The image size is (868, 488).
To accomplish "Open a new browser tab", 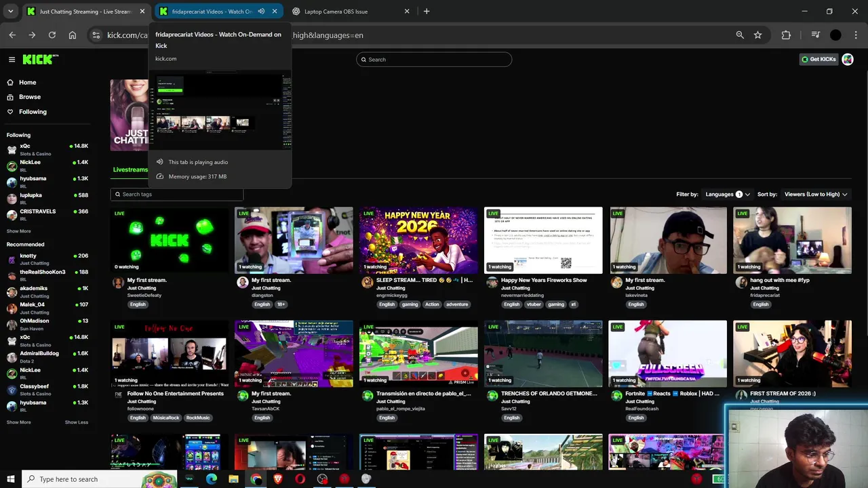I will [427, 12].
